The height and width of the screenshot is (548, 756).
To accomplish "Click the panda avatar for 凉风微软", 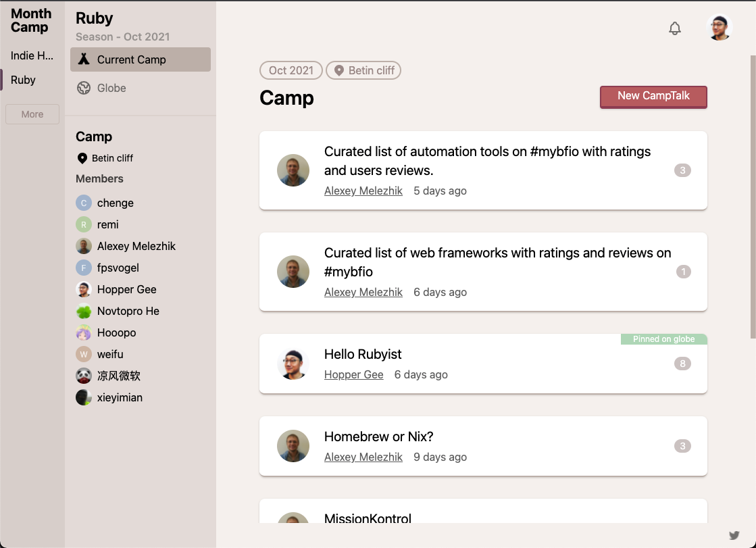I will pyautogui.click(x=83, y=376).
